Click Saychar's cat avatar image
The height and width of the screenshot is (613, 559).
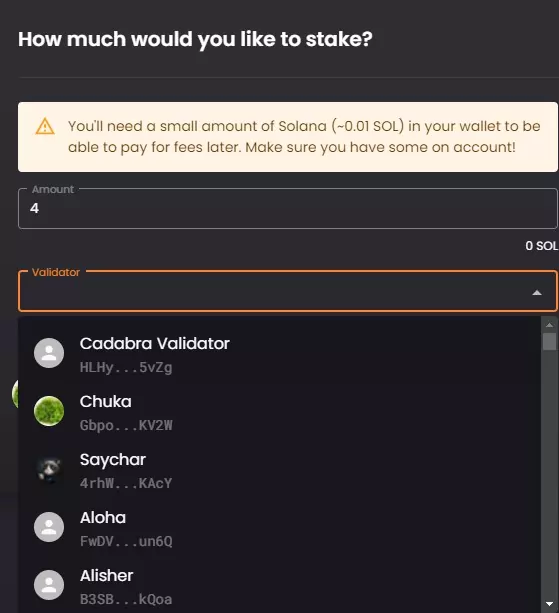(49, 469)
